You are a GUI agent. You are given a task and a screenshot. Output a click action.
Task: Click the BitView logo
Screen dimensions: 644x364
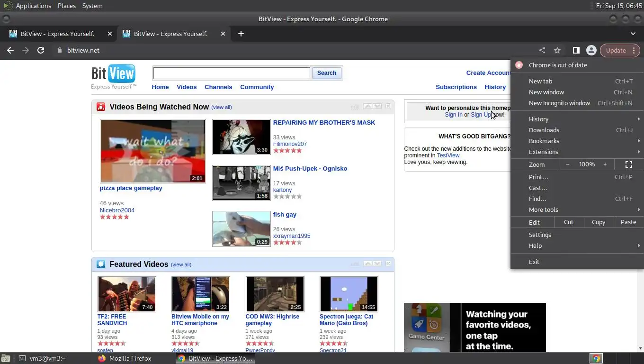(x=114, y=76)
